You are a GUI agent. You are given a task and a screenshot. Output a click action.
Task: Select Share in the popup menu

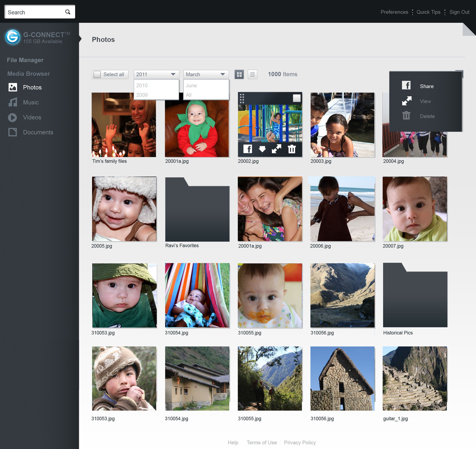[426, 86]
